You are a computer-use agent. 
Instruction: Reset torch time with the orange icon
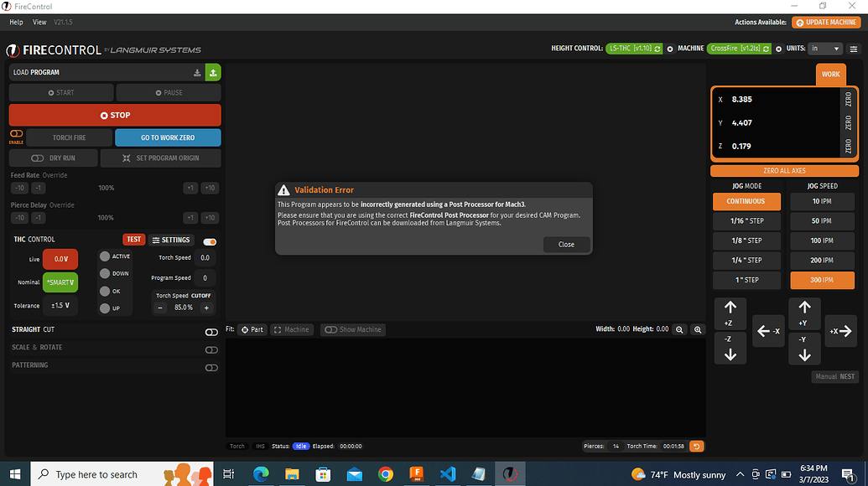(696, 446)
